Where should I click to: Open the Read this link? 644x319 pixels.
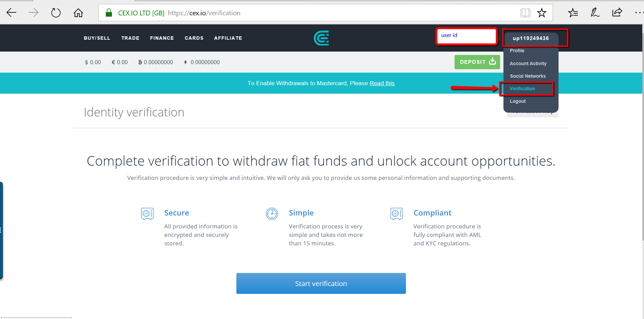[382, 83]
